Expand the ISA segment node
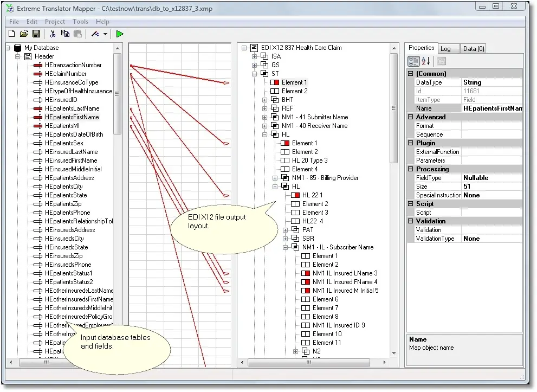The image size is (537, 392). tap(254, 56)
